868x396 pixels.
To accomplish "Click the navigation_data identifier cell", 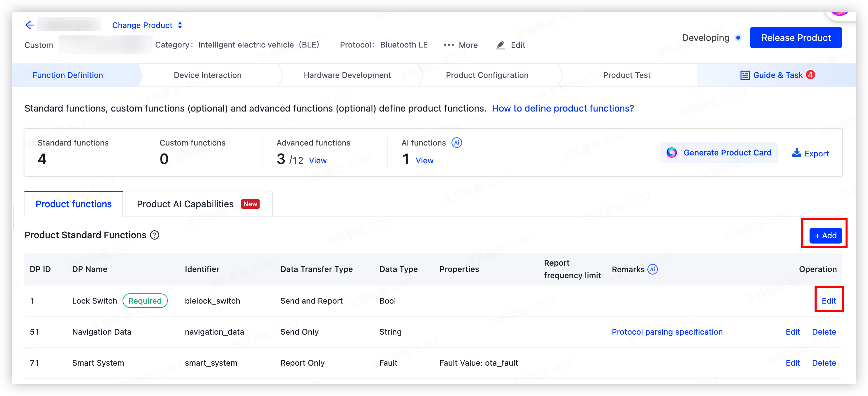I will (x=214, y=332).
